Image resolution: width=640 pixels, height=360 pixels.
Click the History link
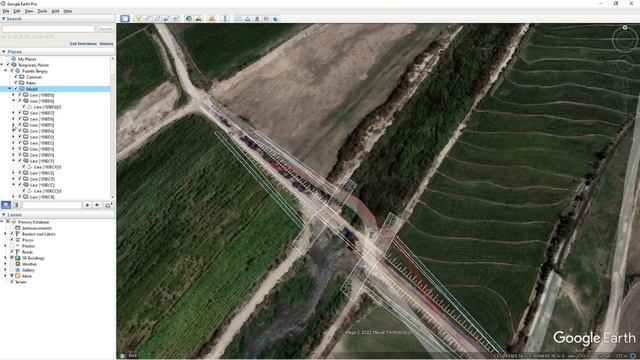[x=106, y=44]
